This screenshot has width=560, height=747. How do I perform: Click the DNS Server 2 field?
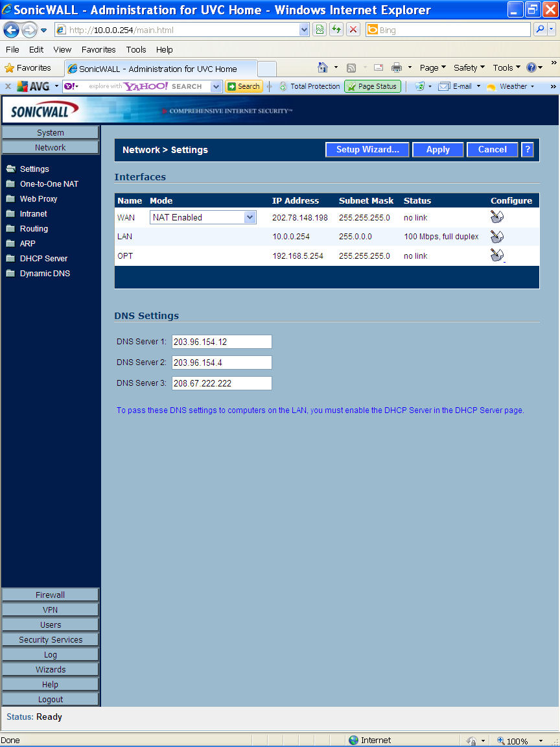coord(222,362)
